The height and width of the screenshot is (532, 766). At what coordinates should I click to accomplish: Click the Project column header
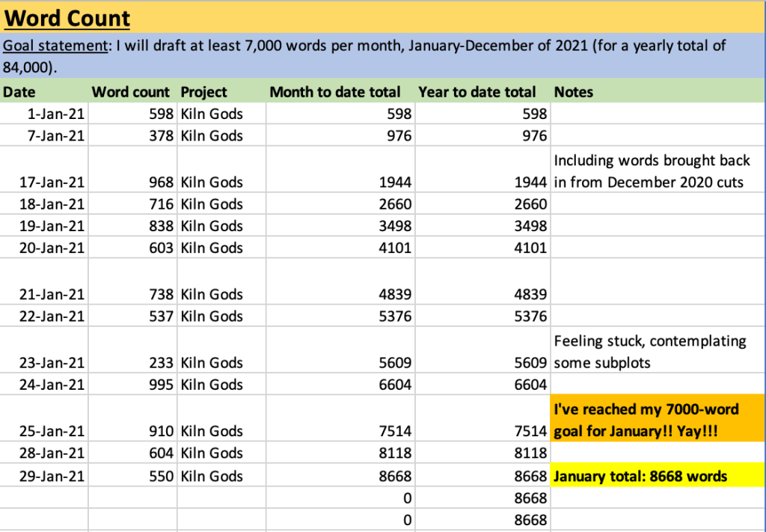coord(221,92)
